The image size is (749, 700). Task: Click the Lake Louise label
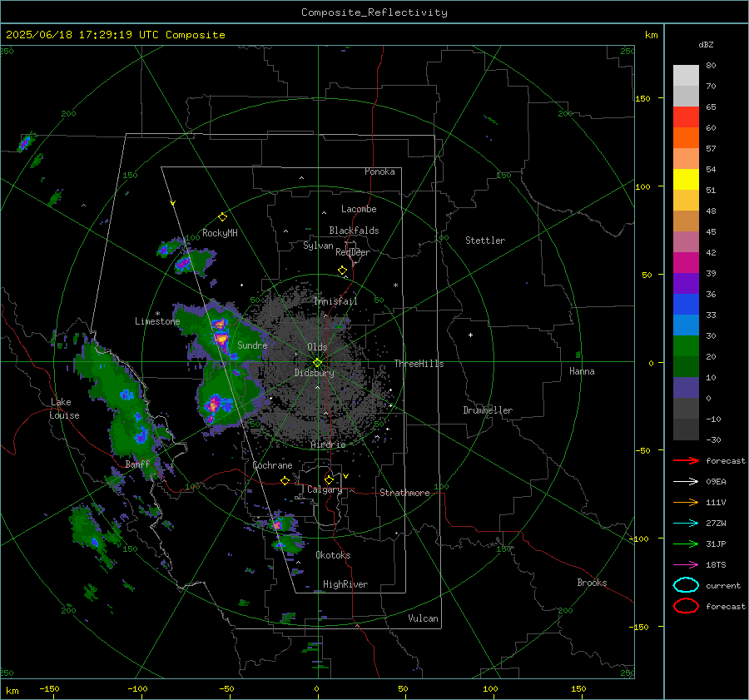tap(64, 409)
